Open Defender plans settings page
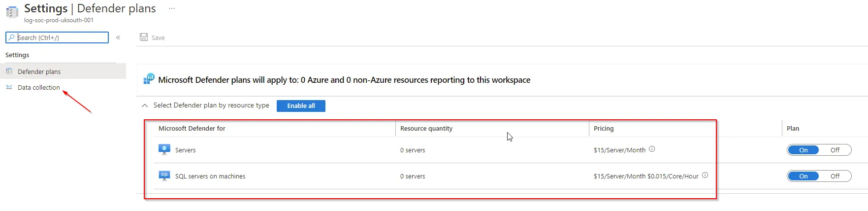 click(x=63, y=71)
